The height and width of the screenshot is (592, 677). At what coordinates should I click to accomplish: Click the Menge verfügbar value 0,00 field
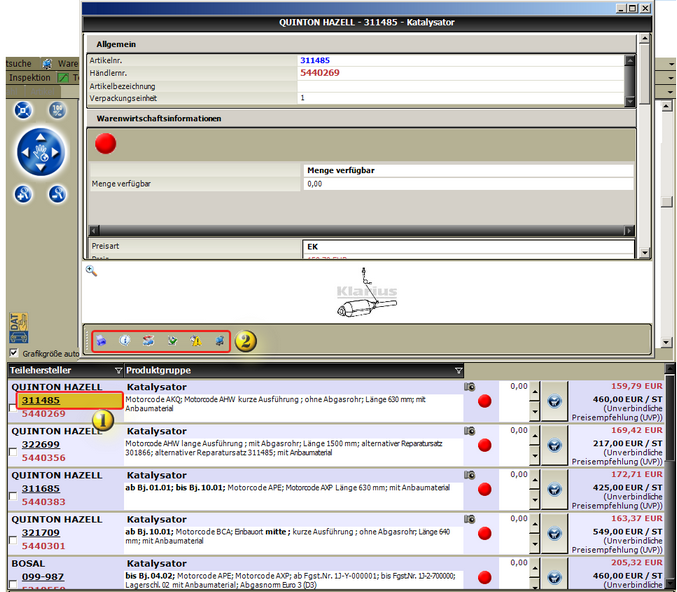tap(468, 184)
